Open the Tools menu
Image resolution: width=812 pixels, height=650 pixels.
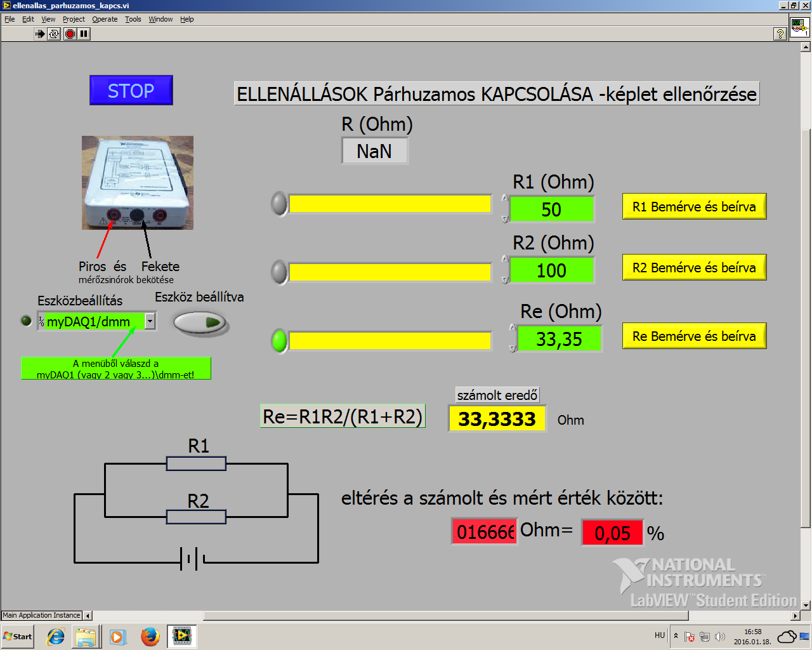click(133, 19)
